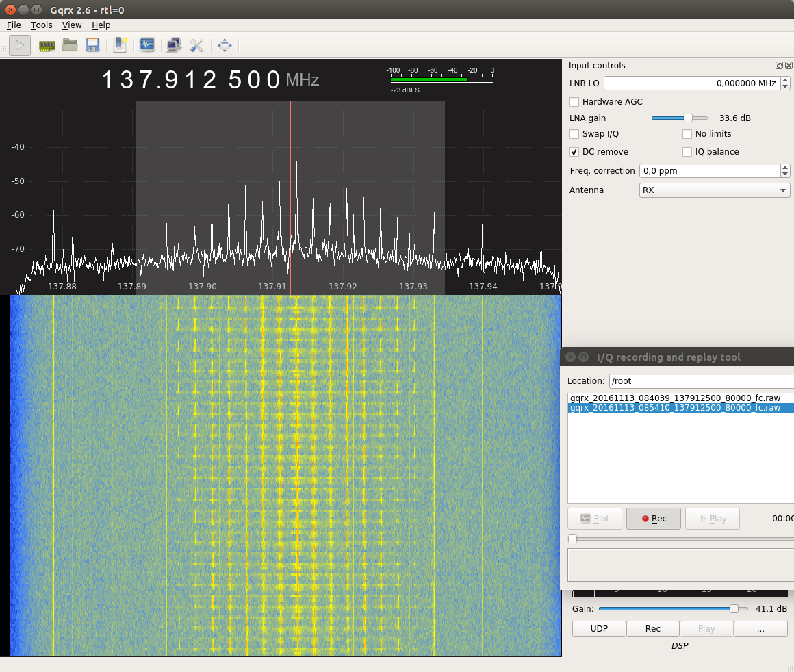This screenshot has width=794, height=672.
Task: Open the Tools menu
Action: (x=42, y=25)
